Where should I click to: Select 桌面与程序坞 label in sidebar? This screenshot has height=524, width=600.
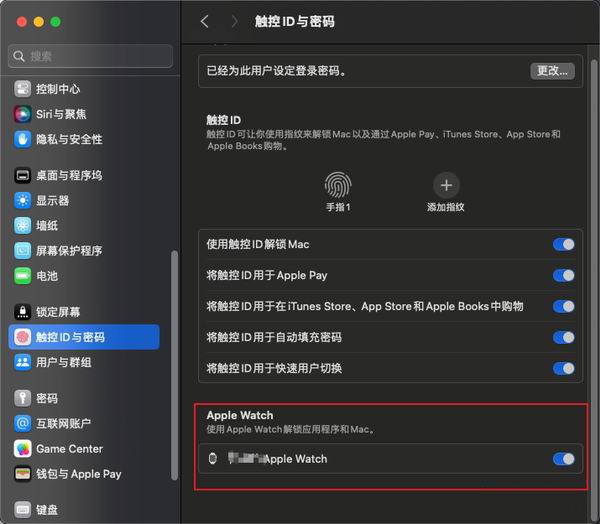[x=69, y=175]
